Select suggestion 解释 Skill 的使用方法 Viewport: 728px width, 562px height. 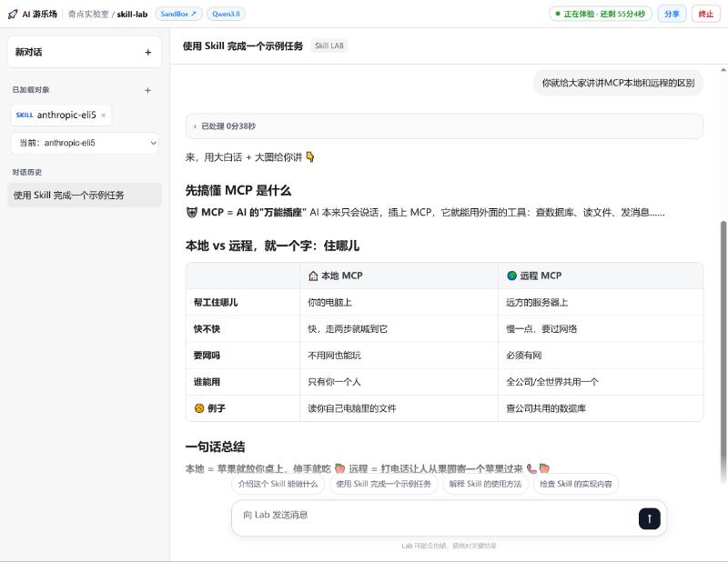485,484
